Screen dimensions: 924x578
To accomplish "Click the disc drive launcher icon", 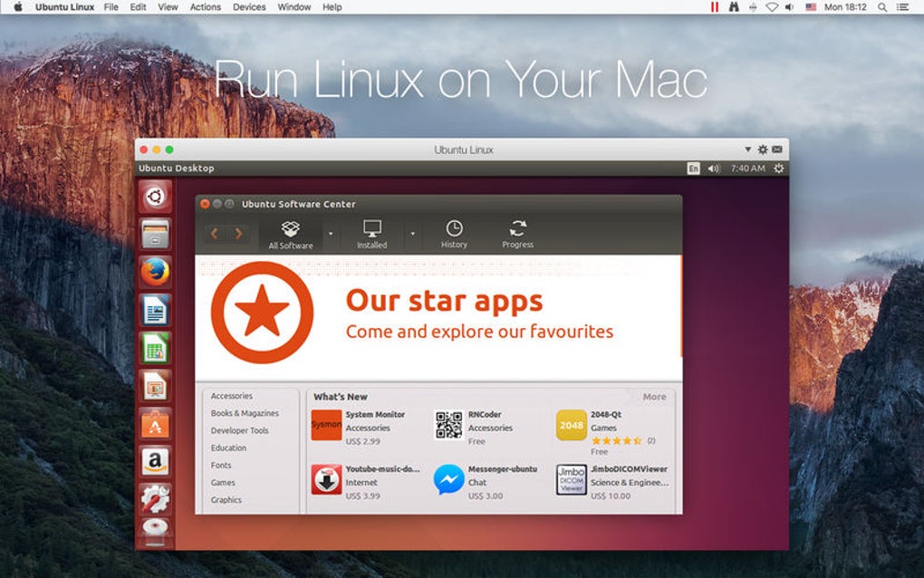I will click(x=155, y=533).
